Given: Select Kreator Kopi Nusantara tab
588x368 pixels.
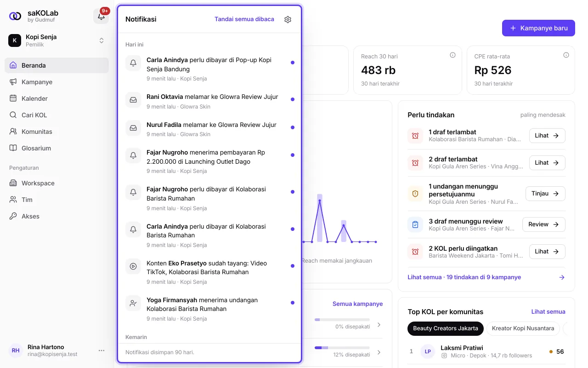Looking at the screenshot, I should 523,328.
